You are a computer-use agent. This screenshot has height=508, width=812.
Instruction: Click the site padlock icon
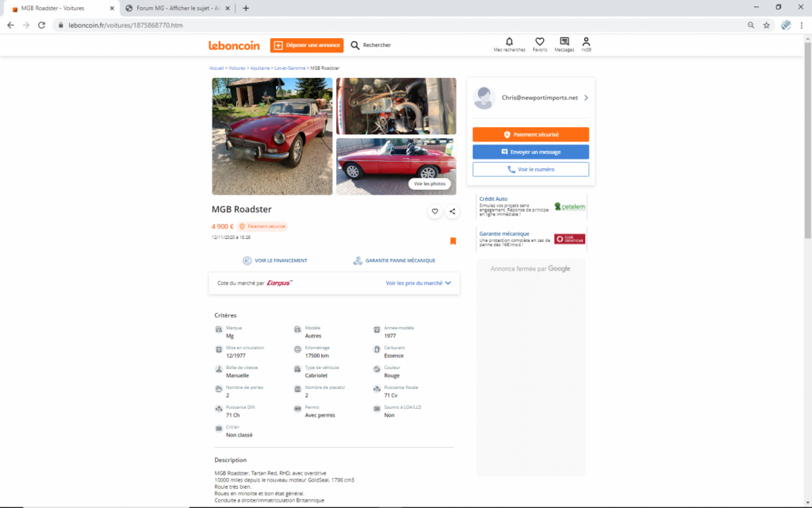coord(60,25)
